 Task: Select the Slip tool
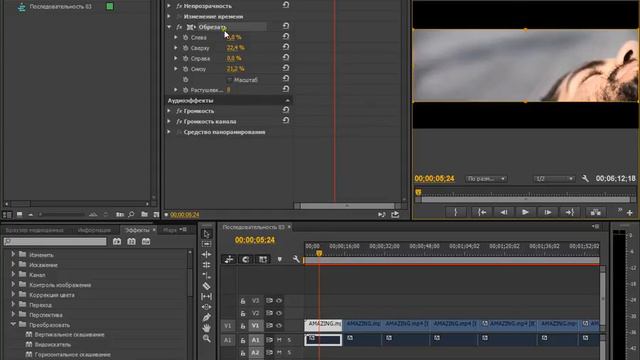point(207,296)
